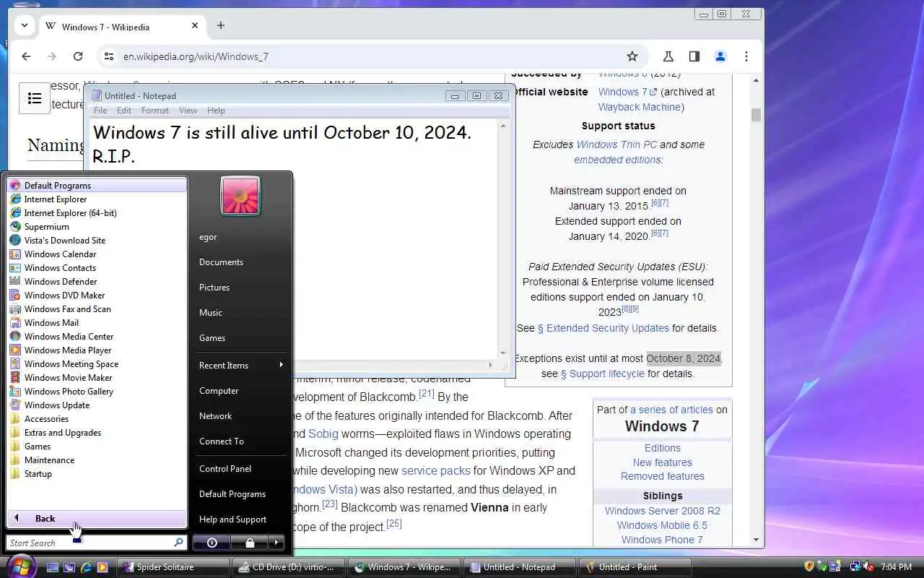Click the muted volume tray icon
This screenshot has width=924, height=578.
(868, 567)
